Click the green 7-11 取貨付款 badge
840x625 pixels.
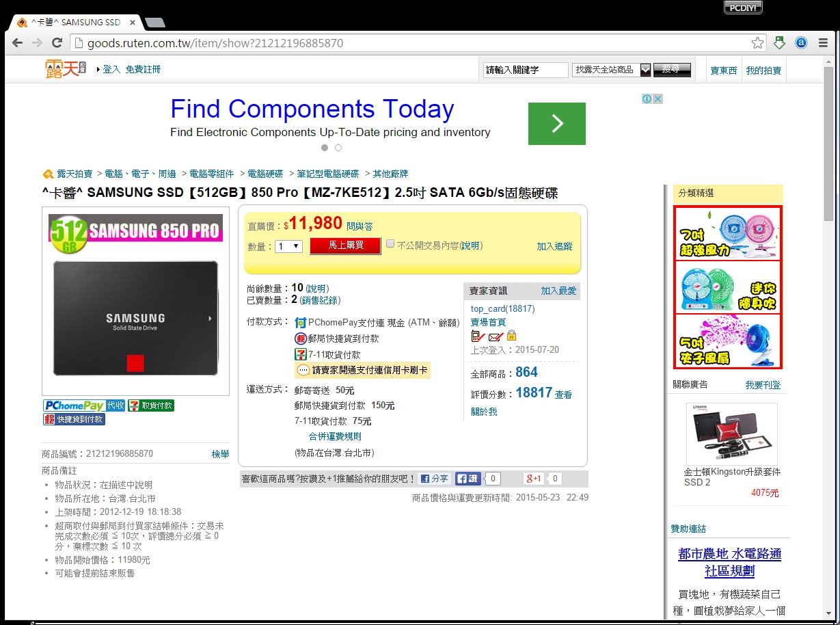pos(151,405)
